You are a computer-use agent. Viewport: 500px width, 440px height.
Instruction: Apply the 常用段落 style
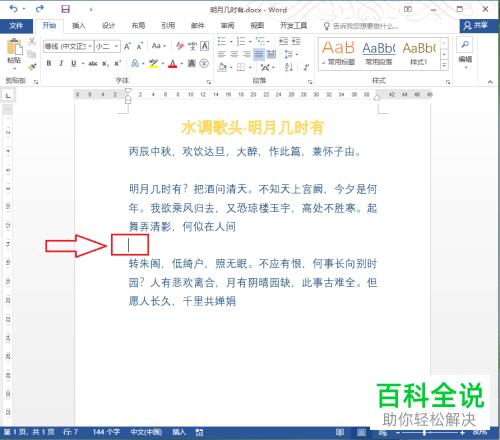(379, 52)
